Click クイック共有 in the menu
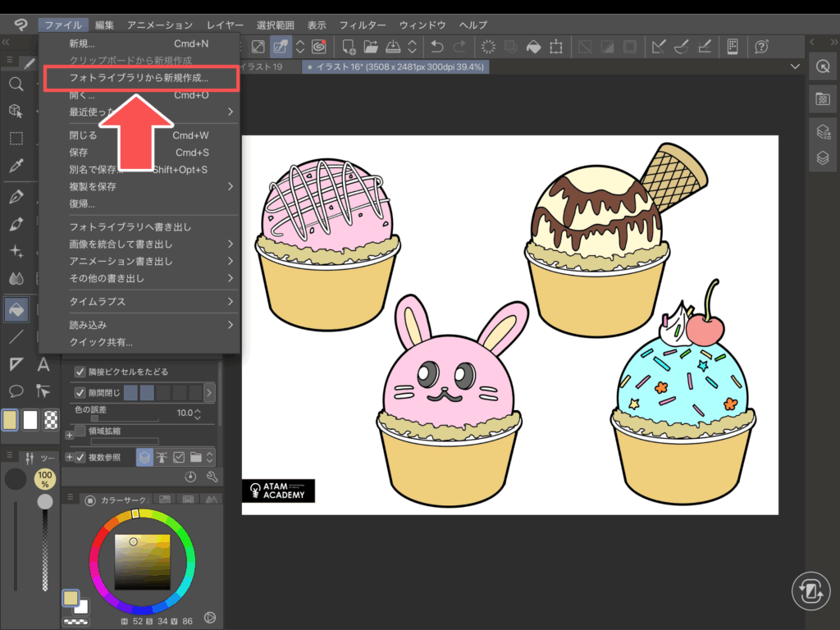The width and height of the screenshot is (840, 630). (101, 342)
